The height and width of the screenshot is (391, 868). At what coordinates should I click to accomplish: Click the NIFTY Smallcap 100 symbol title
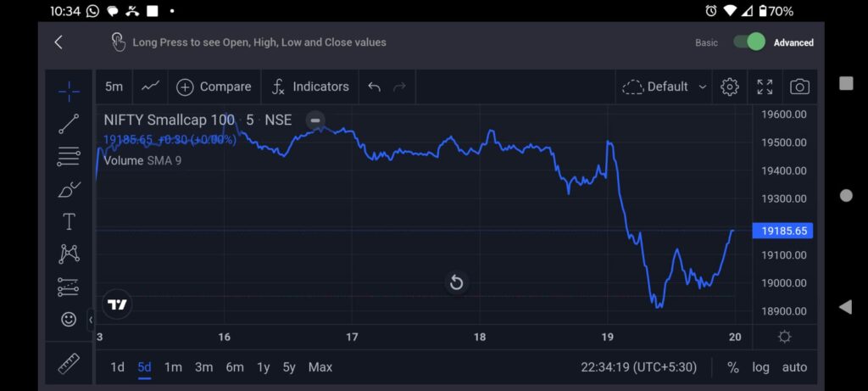tap(169, 120)
